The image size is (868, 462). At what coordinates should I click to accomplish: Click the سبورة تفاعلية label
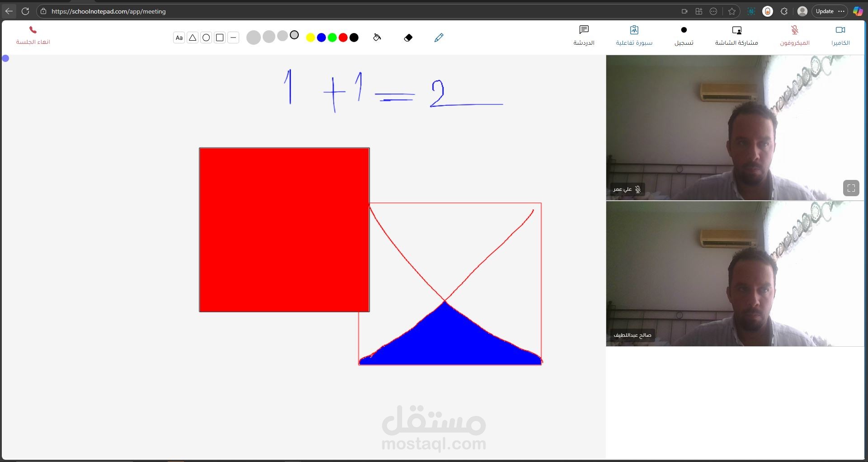click(634, 43)
